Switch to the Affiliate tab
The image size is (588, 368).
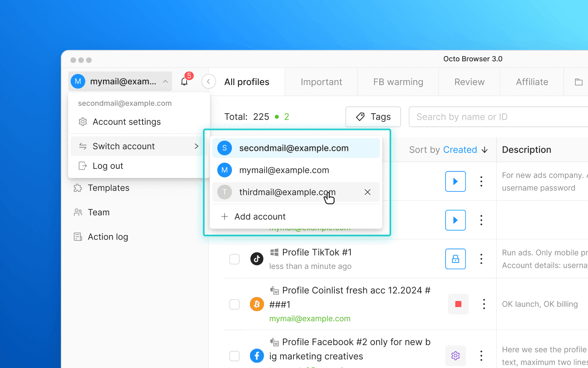(532, 82)
